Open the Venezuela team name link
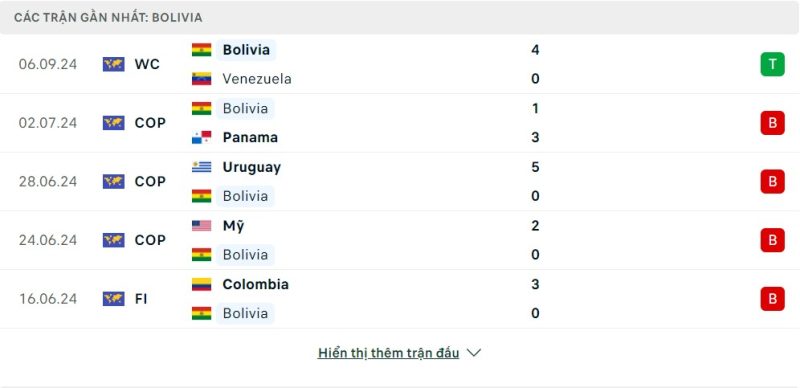The height and width of the screenshot is (388, 800). pos(257,79)
